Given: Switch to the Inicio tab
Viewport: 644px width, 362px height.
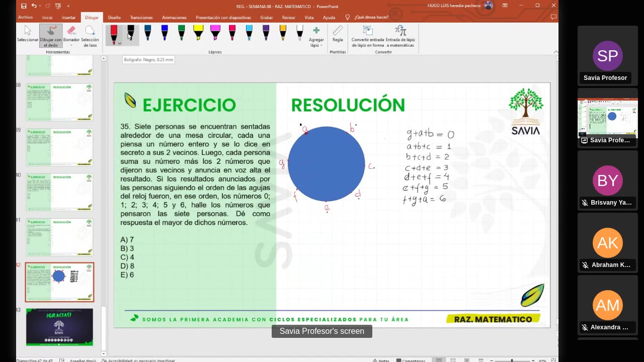Looking at the screenshot, I should pyautogui.click(x=47, y=17).
